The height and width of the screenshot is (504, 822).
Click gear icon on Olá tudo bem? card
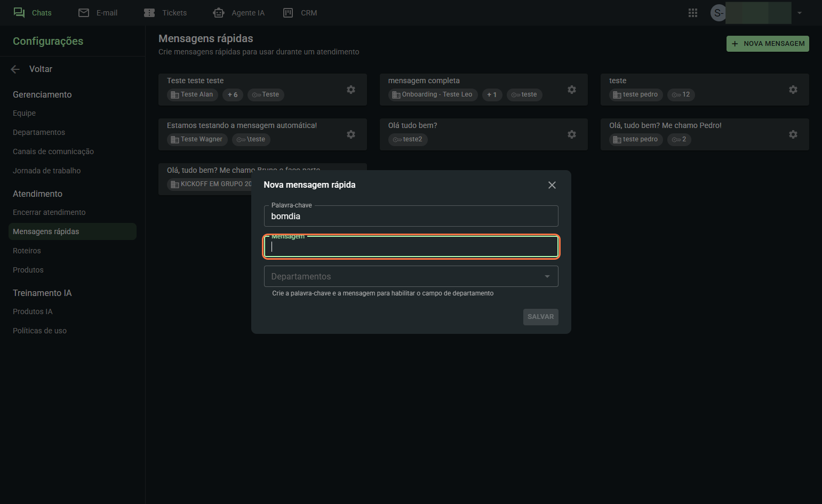coord(572,134)
